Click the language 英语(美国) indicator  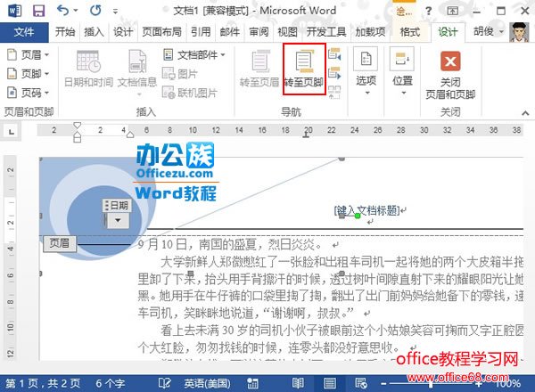pyautogui.click(x=208, y=383)
